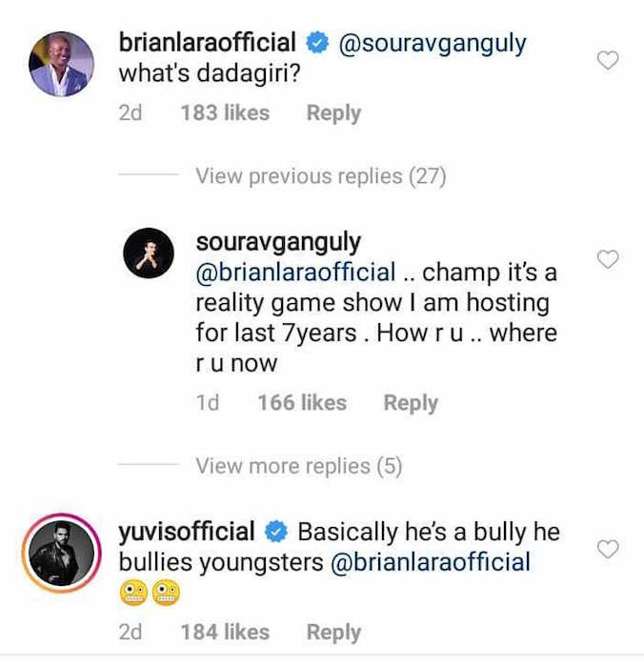Open souravganguly's profile avatar

coord(151,254)
